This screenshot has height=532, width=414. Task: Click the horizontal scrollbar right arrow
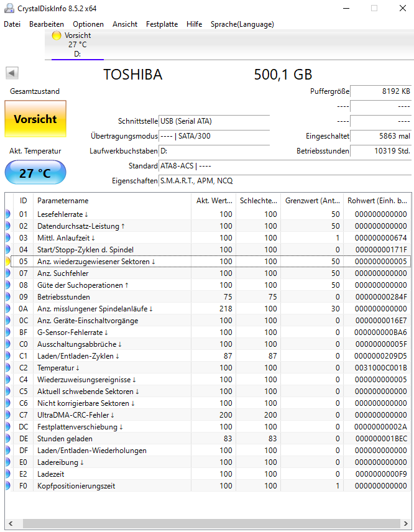coord(405,523)
